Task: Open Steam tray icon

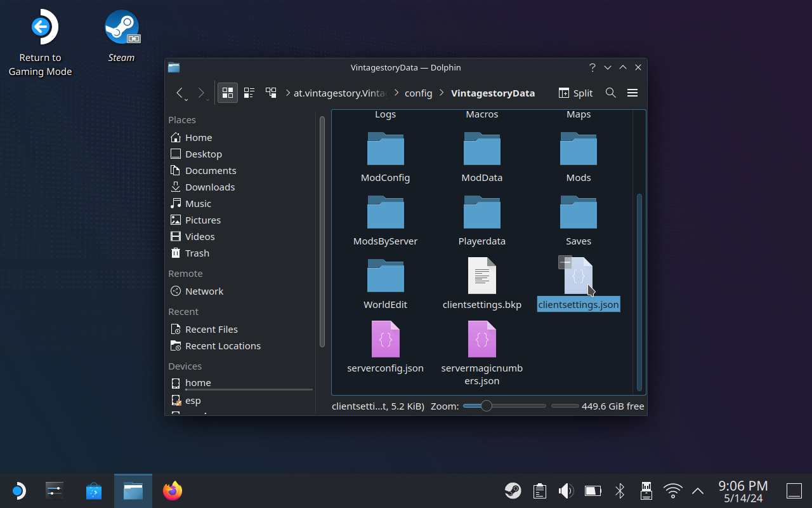Action: click(513, 491)
